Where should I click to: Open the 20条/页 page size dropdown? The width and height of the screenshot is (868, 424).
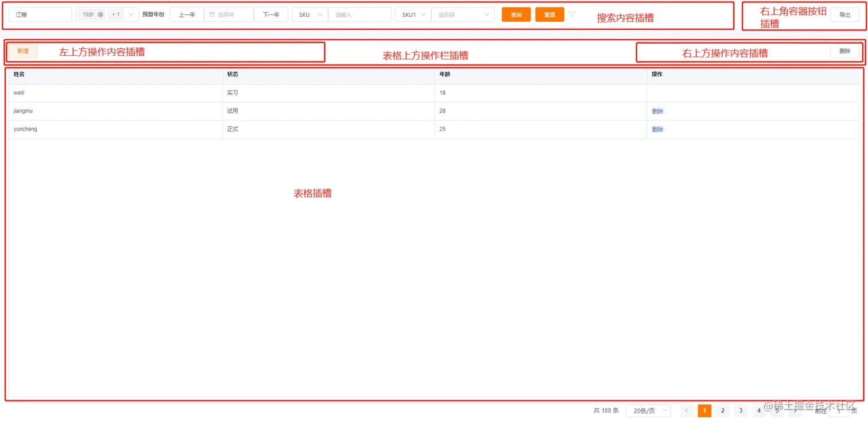point(648,411)
